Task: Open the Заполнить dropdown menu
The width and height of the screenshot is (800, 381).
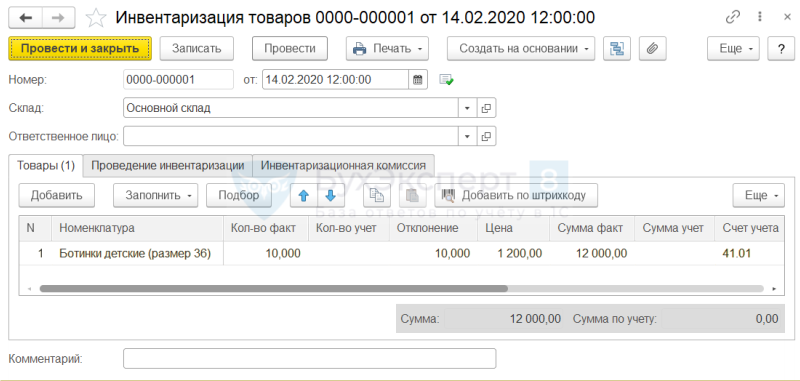Action: (x=156, y=195)
